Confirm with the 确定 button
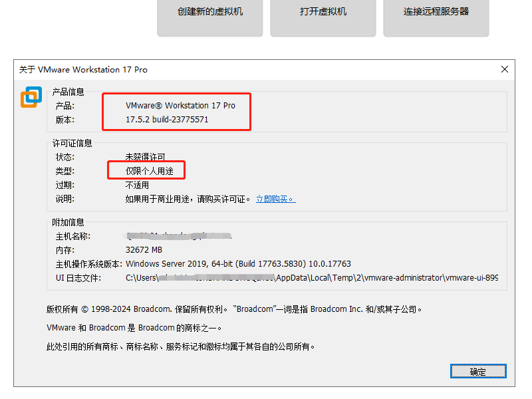The image size is (532, 399). point(478,371)
